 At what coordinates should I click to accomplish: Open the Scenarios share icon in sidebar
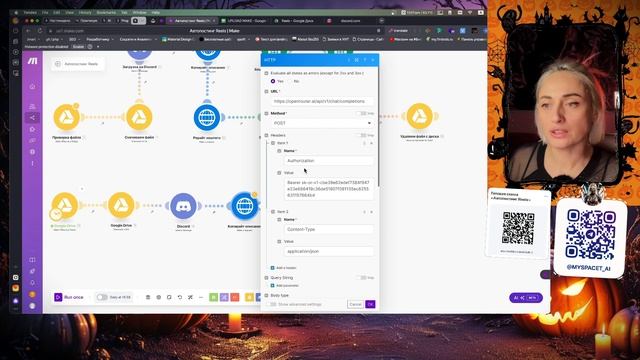32,118
